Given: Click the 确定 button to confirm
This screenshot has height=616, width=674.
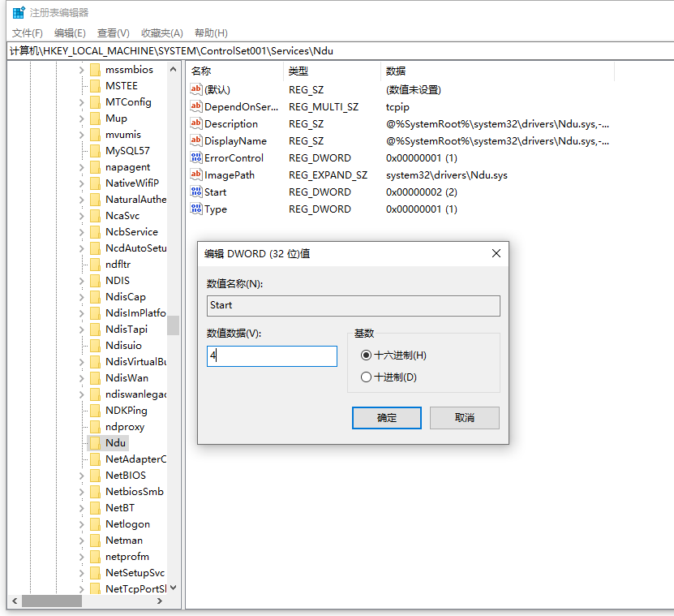Looking at the screenshot, I should point(387,418).
